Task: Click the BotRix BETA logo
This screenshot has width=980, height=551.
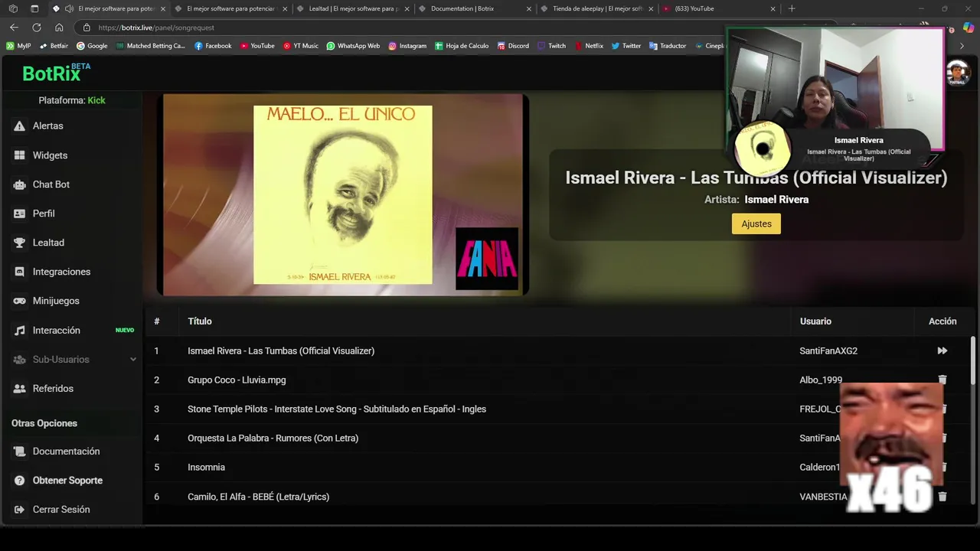Action: [x=56, y=73]
